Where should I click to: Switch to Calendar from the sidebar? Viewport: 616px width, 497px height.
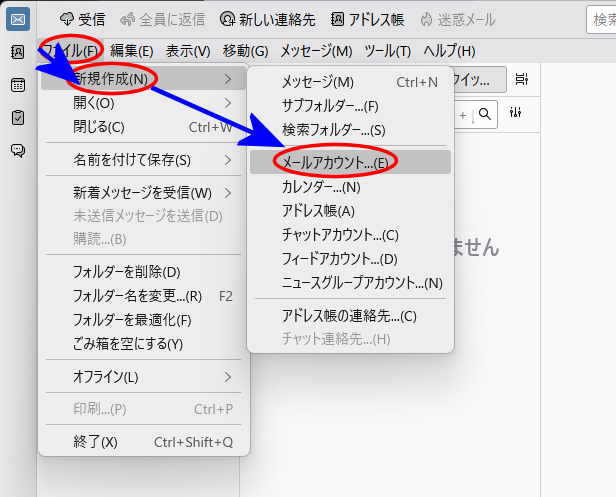pos(18,85)
